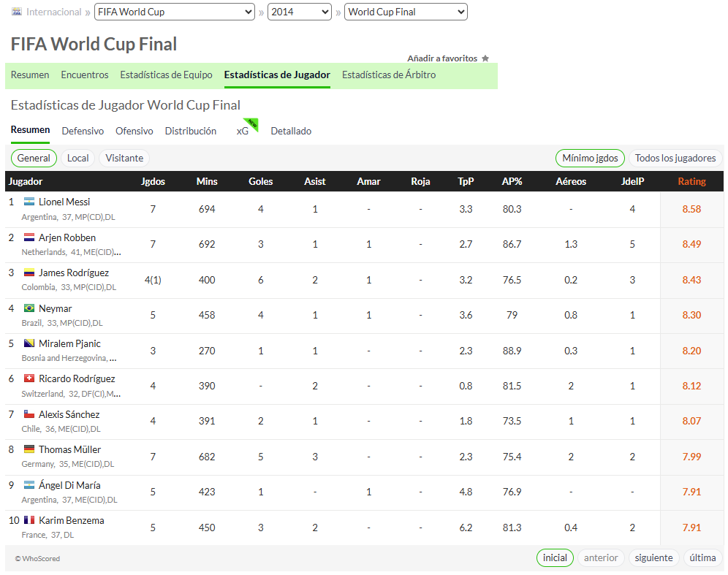The width and height of the screenshot is (728, 575).
Task: Click Germany flag next to Thomas Müller
Action: tap(29, 449)
